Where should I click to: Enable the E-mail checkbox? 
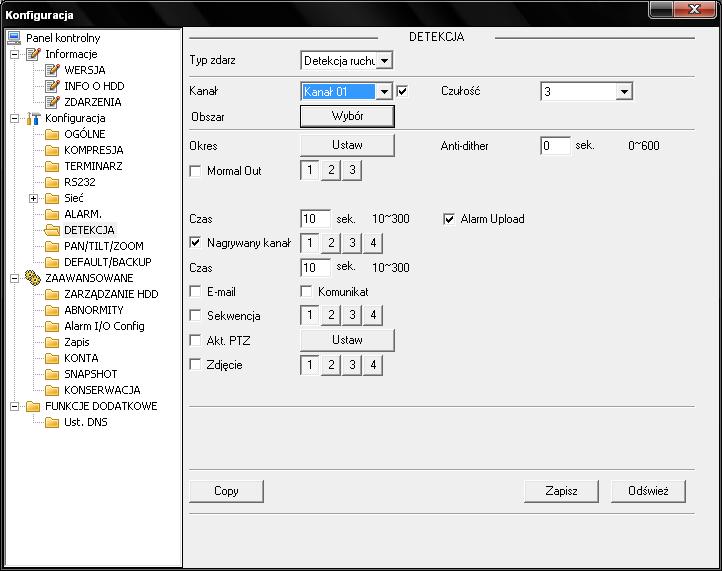195,292
